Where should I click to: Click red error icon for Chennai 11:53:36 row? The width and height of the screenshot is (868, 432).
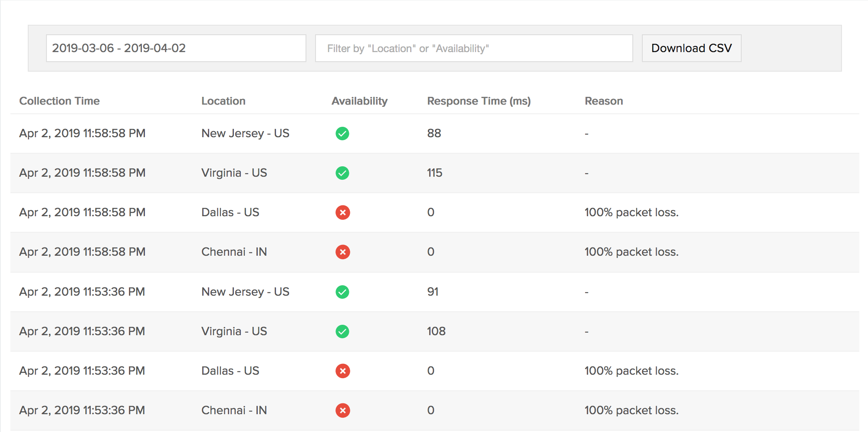coord(342,410)
